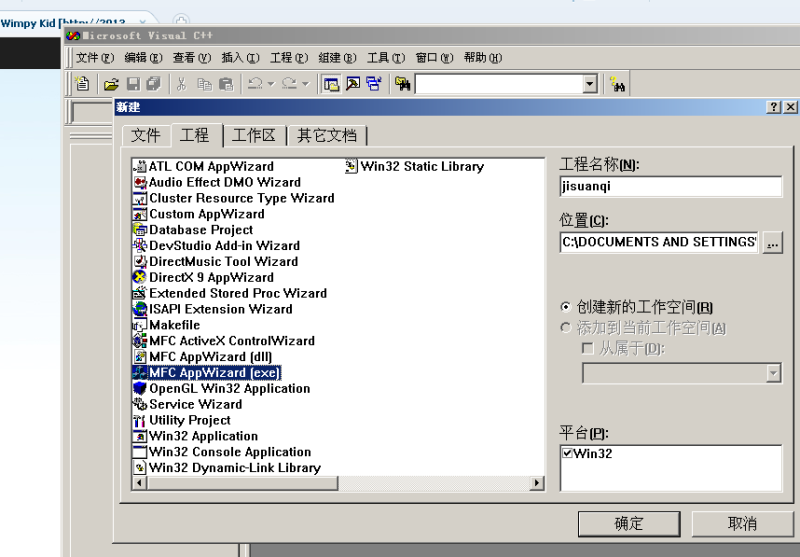Open the 文件(F) menu
The image size is (800, 557).
point(95,58)
